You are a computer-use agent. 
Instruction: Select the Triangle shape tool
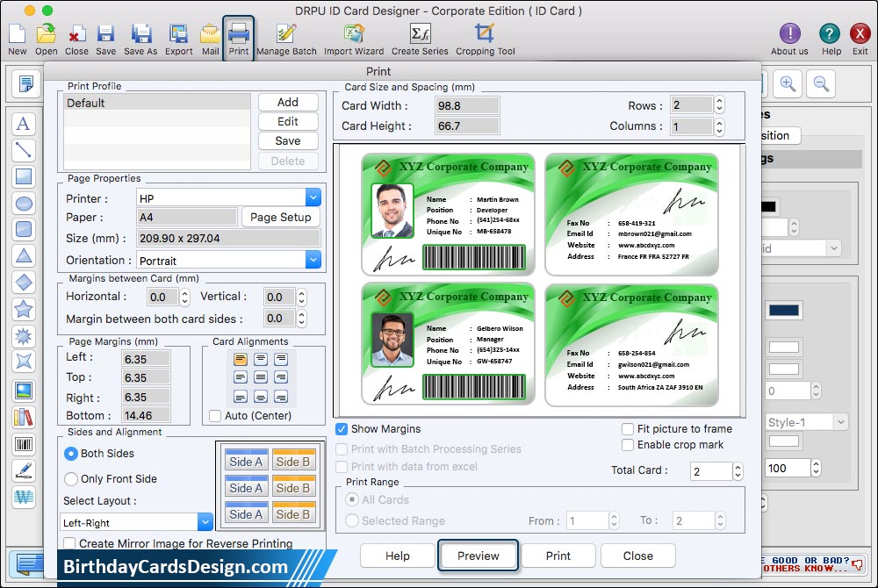pyautogui.click(x=24, y=255)
